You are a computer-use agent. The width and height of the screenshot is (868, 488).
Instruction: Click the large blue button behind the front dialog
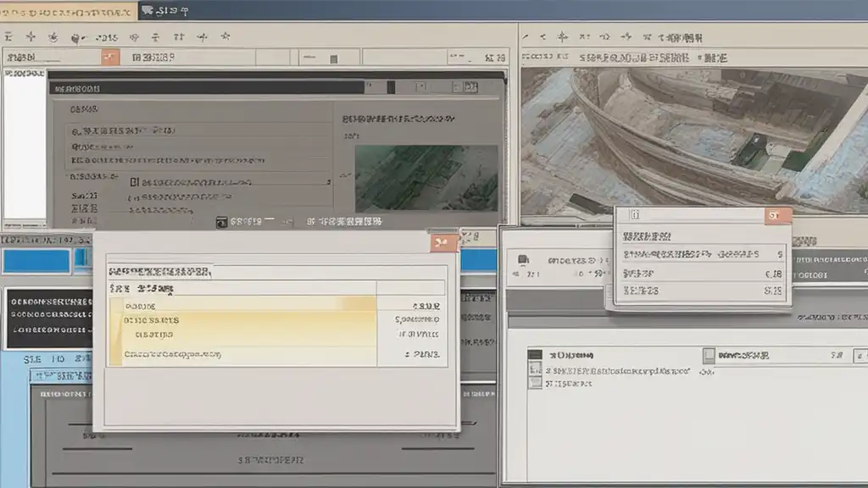tap(36, 261)
